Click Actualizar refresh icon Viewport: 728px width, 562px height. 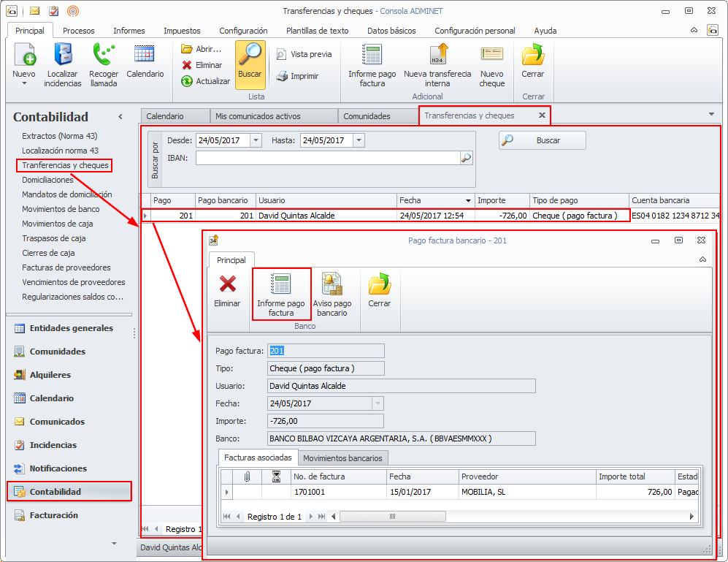point(187,81)
